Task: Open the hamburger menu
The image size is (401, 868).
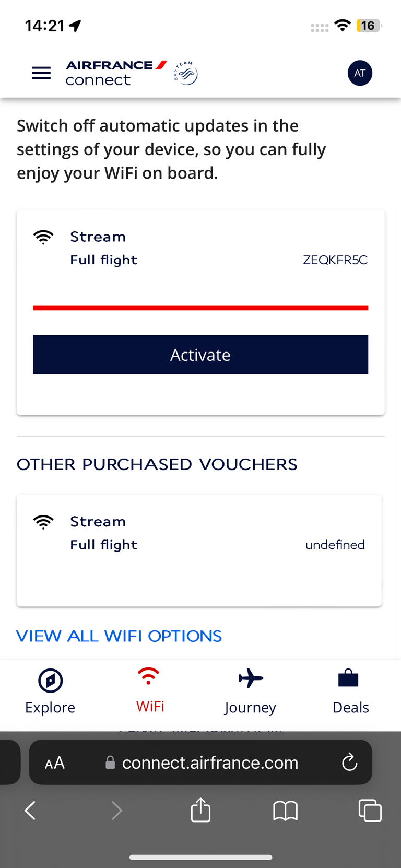Action: pos(41,73)
